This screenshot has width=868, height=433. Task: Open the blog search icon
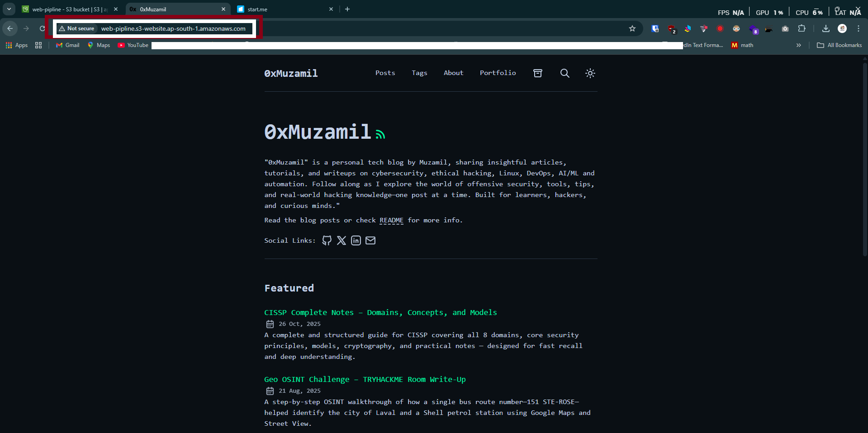coord(564,73)
